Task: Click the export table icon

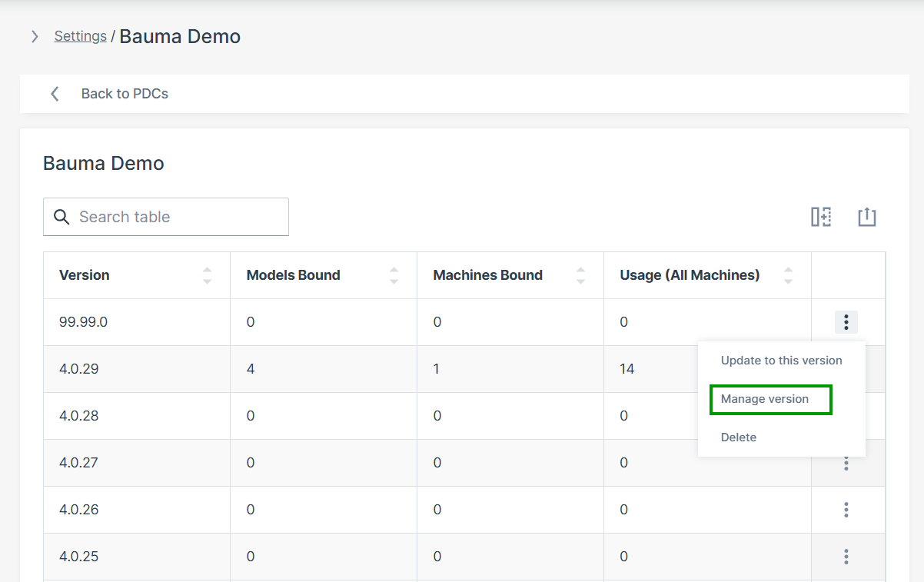Action: 866,217
